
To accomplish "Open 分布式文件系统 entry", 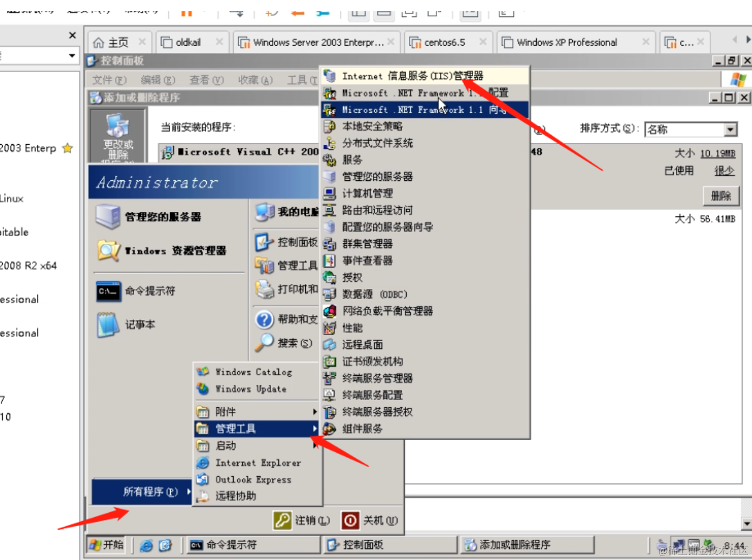I will click(x=425, y=143).
